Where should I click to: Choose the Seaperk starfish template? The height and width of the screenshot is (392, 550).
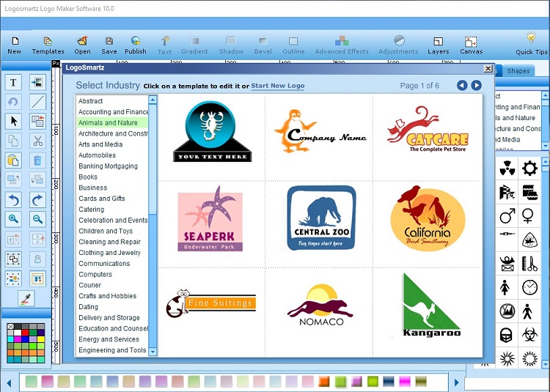210,218
